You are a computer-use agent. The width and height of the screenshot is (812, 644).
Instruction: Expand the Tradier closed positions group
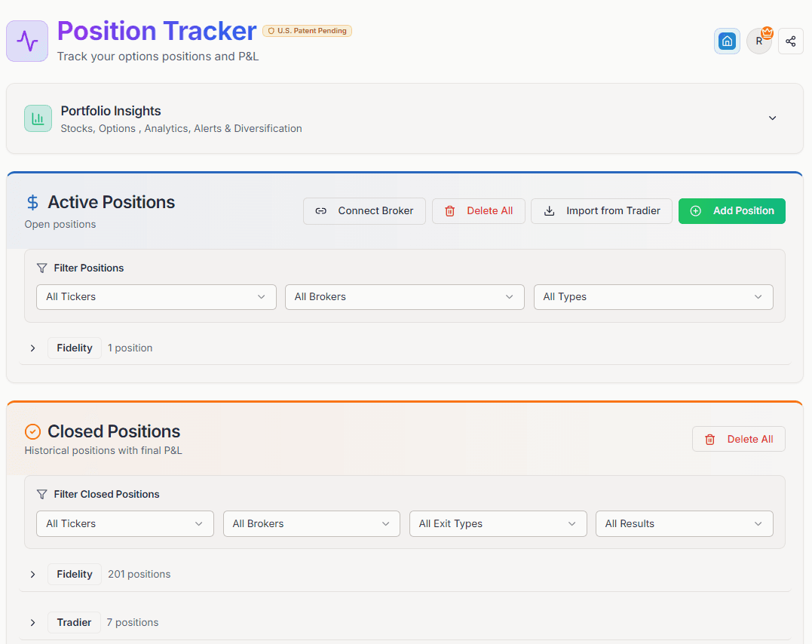(x=32, y=622)
